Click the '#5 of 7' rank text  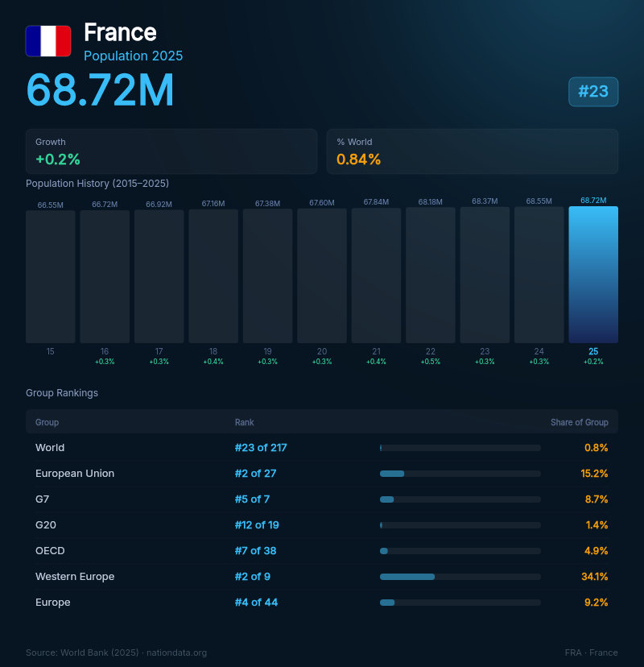(x=252, y=499)
